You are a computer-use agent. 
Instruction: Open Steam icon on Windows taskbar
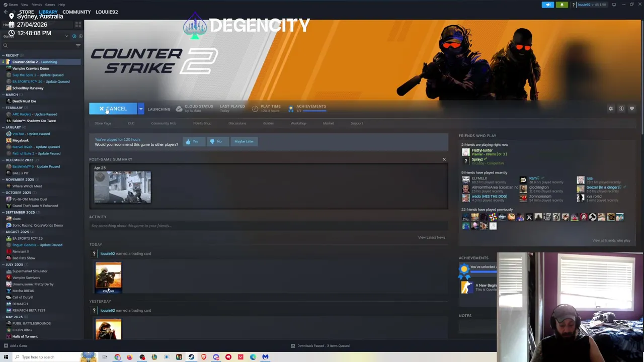tap(191, 357)
